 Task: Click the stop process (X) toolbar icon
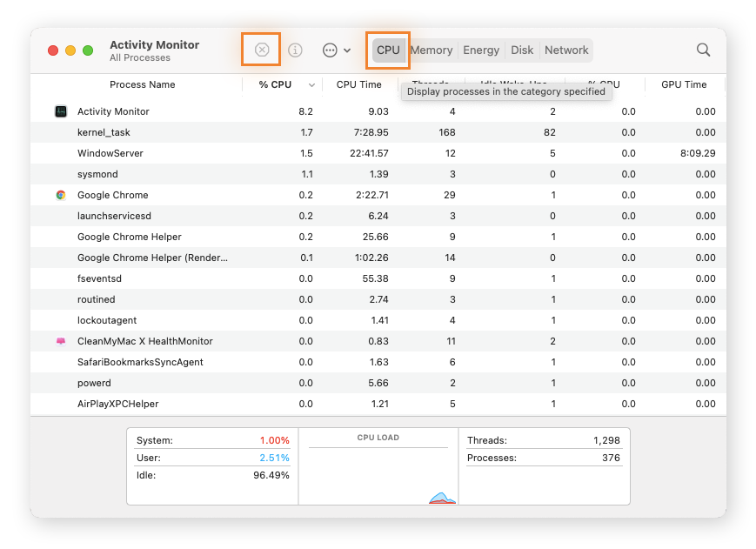pos(260,50)
